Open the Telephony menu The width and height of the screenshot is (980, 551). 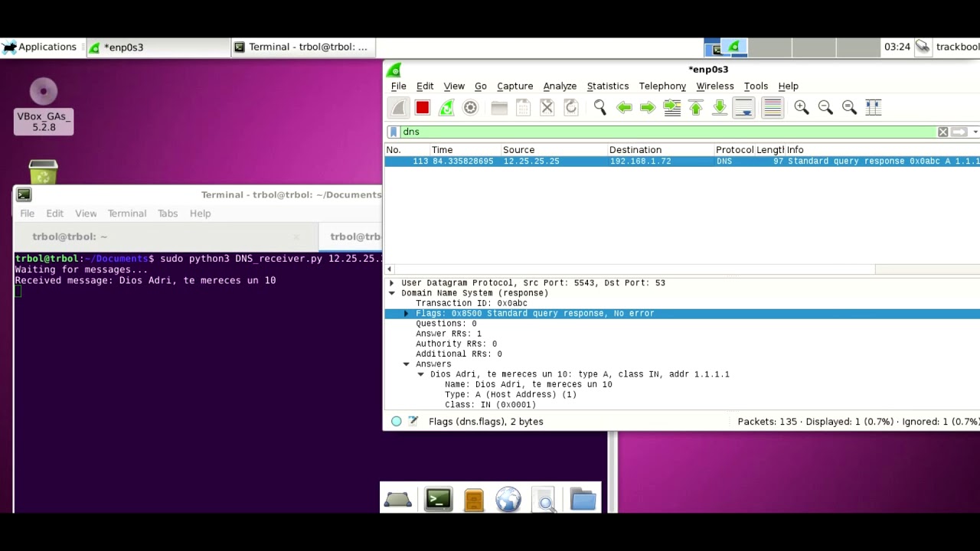click(x=662, y=86)
